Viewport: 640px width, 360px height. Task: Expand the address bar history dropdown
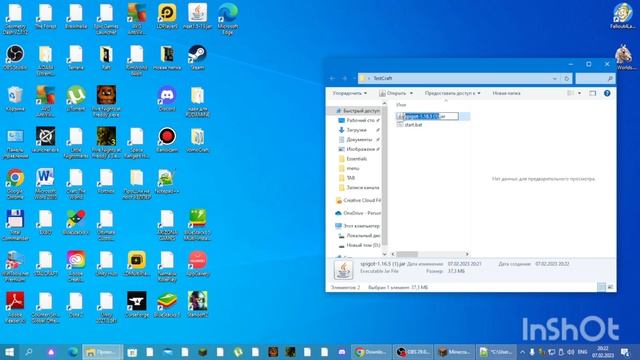coord(554,78)
